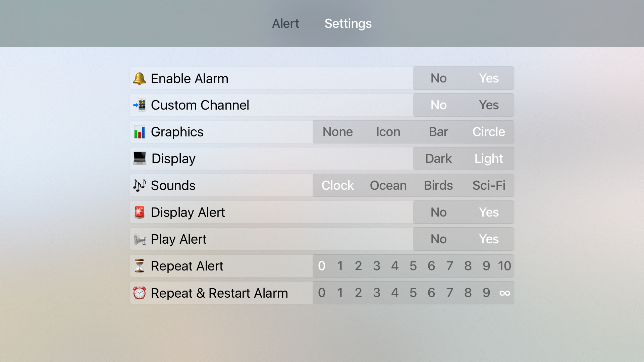Screen dimensions: 644x362
Task: Pick the Ocean sound
Action: pos(388,185)
